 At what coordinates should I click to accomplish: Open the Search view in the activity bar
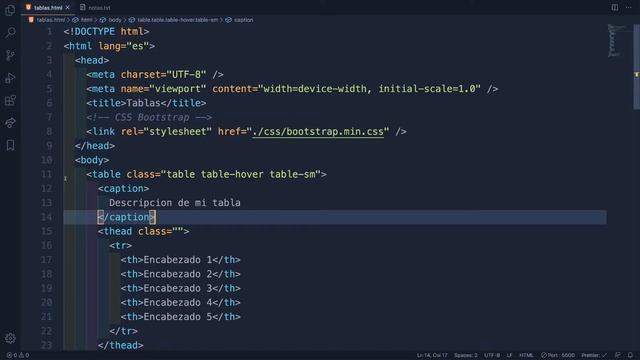[10, 32]
